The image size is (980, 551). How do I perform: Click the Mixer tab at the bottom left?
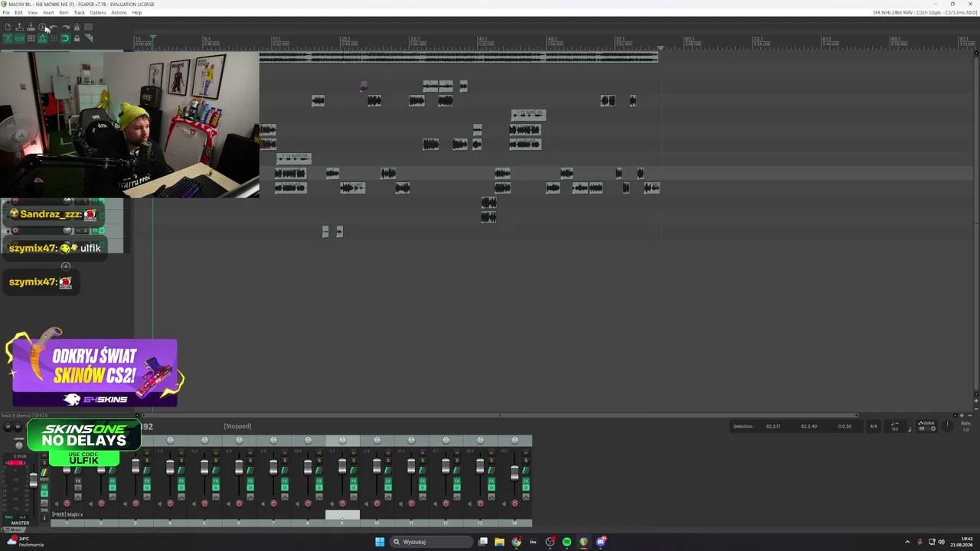click(x=14, y=530)
